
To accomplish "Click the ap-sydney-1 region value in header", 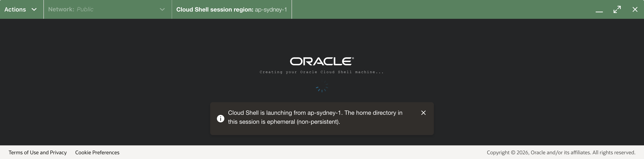I will [x=271, y=10].
